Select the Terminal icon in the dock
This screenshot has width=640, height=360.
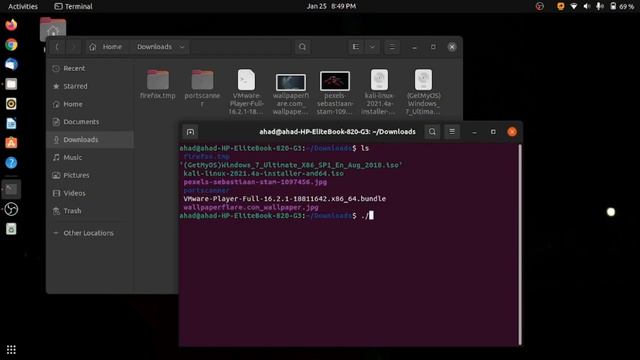click(x=11, y=189)
